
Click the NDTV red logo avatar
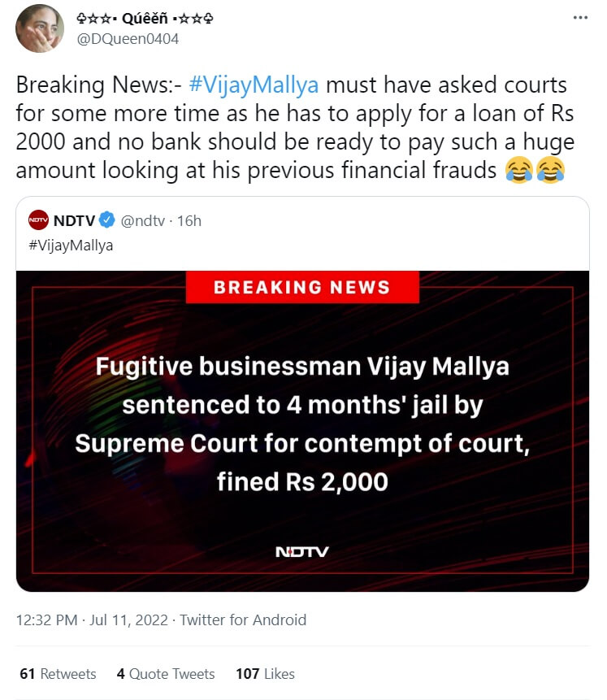point(38,220)
